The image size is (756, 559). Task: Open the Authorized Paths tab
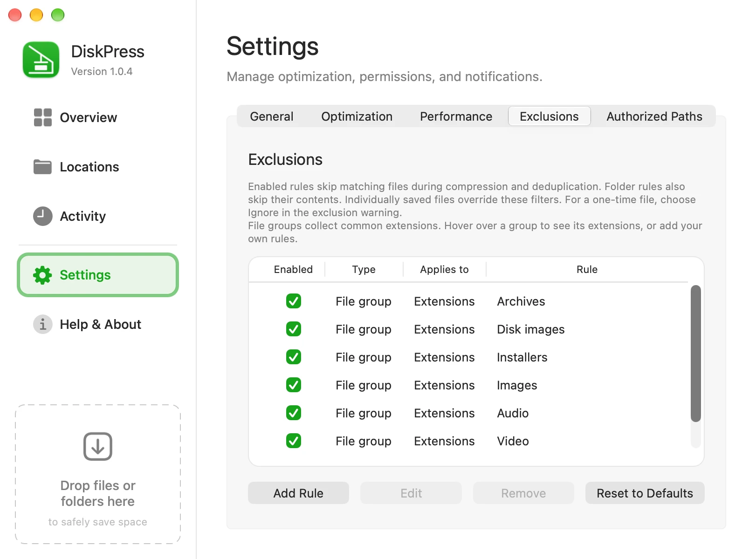coord(654,116)
